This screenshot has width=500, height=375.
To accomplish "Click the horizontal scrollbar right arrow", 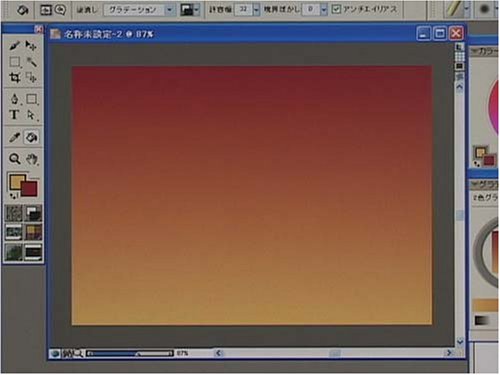I will coord(449,353).
